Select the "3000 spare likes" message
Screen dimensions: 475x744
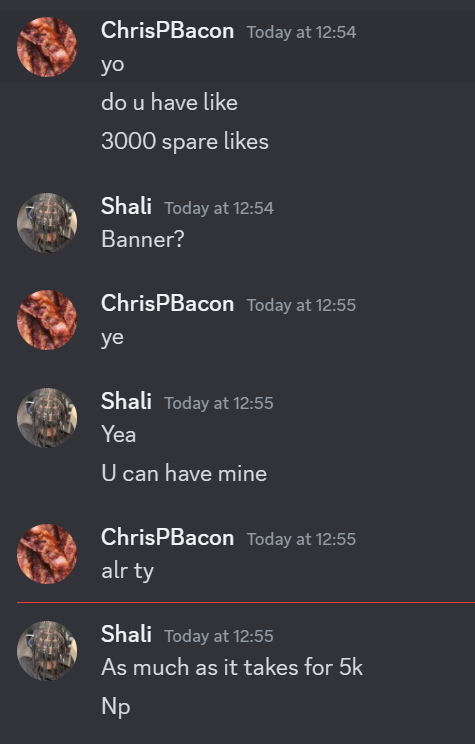click(x=185, y=141)
